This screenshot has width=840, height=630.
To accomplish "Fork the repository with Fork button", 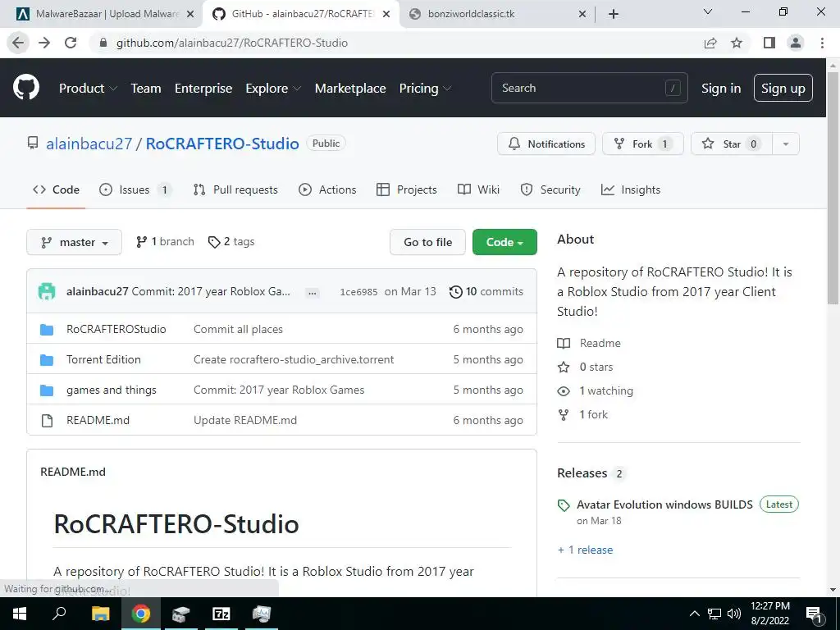I will (643, 144).
